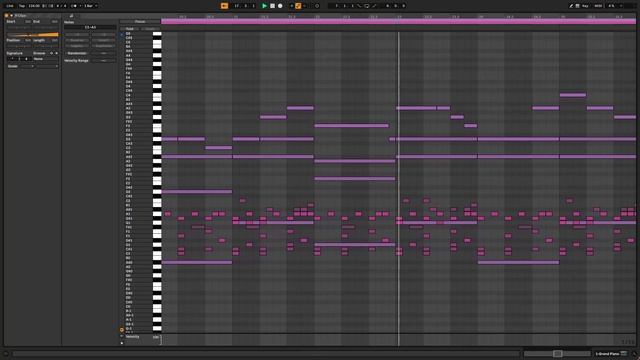Select the tempo field showing 134.00
The height and width of the screenshot is (360, 640).
34,6
